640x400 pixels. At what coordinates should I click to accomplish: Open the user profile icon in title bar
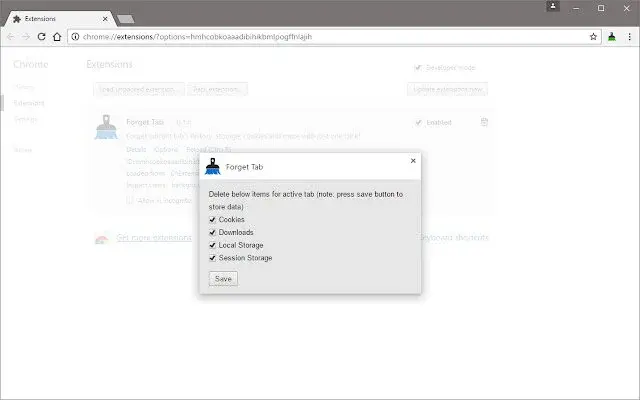click(553, 6)
